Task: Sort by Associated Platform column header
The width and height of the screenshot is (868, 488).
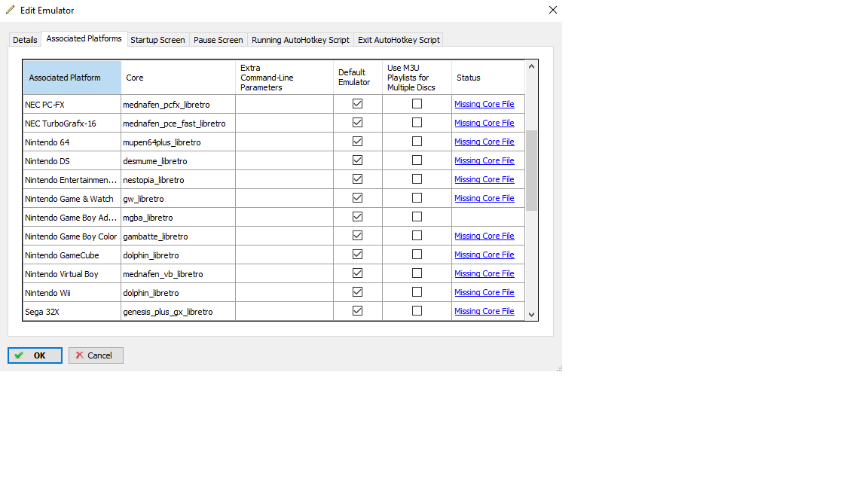Action: (x=72, y=78)
